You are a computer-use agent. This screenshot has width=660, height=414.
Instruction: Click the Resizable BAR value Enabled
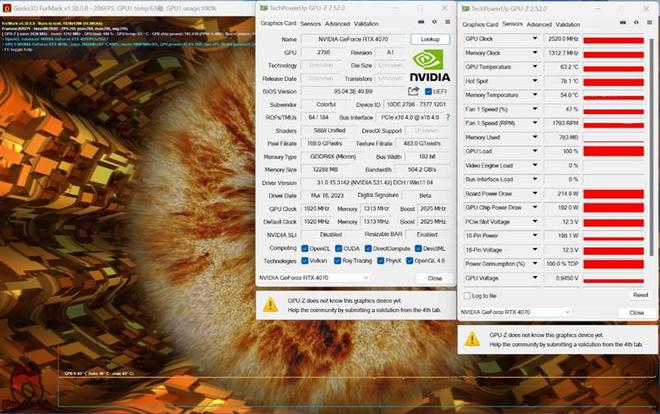427,234
